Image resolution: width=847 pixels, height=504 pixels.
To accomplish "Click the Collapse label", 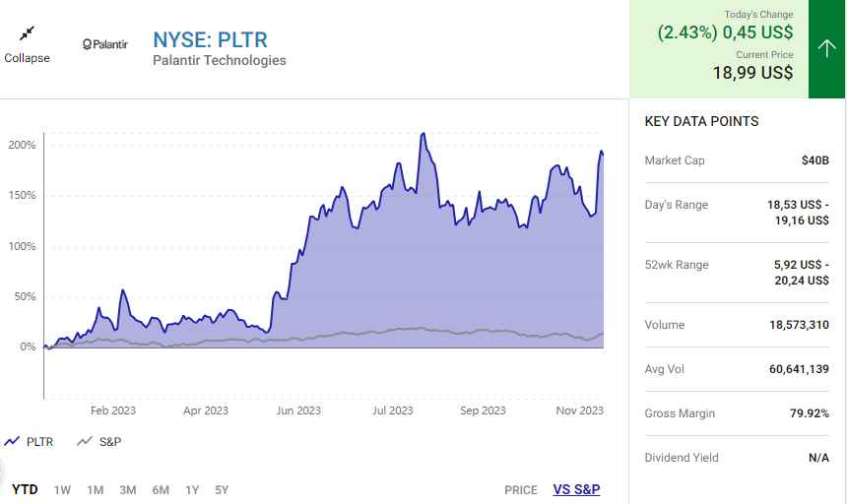I will coord(27,58).
